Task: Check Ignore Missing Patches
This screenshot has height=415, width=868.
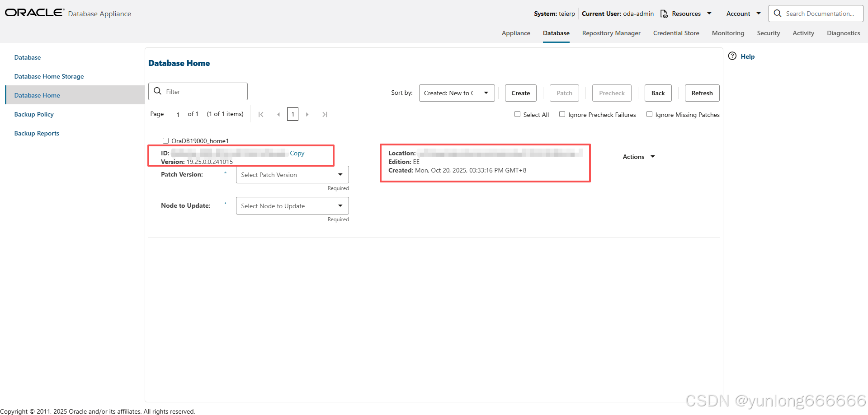Action: coord(650,114)
